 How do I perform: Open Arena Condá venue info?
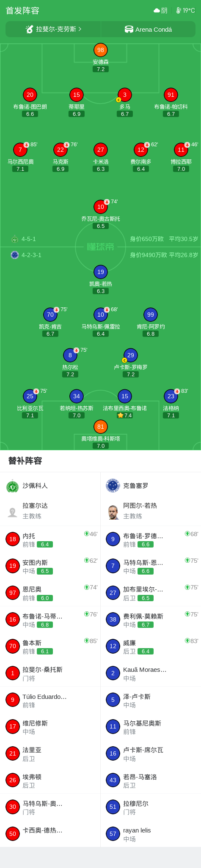tap(148, 29)
